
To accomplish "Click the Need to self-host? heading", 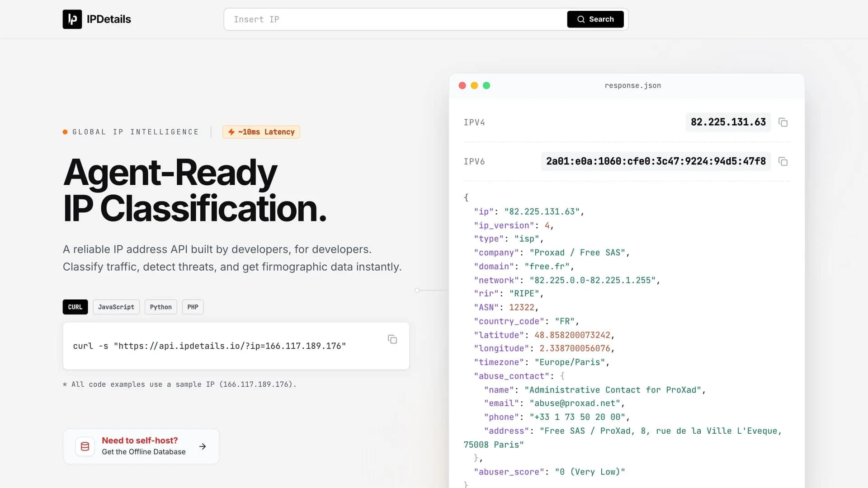I will (140, 440).
